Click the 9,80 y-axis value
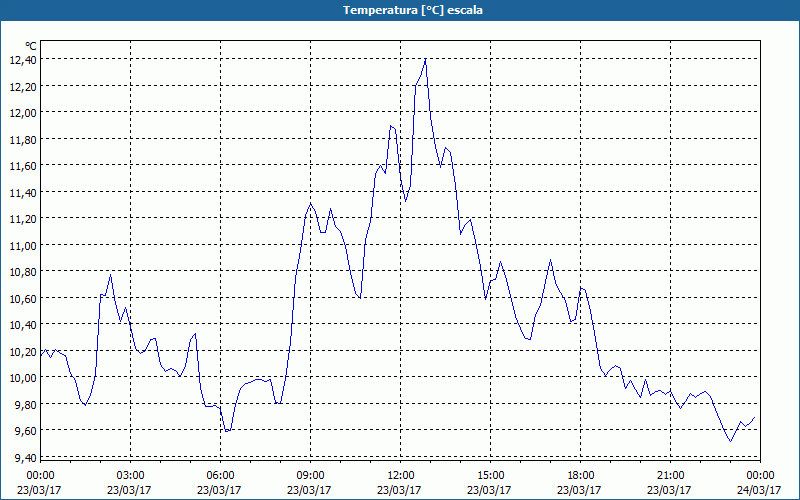The width and height of the screenshot is (800, 500). coord(26,405)
